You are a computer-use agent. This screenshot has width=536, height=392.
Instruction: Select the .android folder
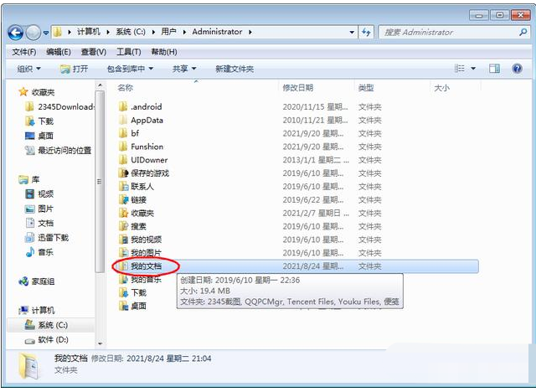click(146, 106)
